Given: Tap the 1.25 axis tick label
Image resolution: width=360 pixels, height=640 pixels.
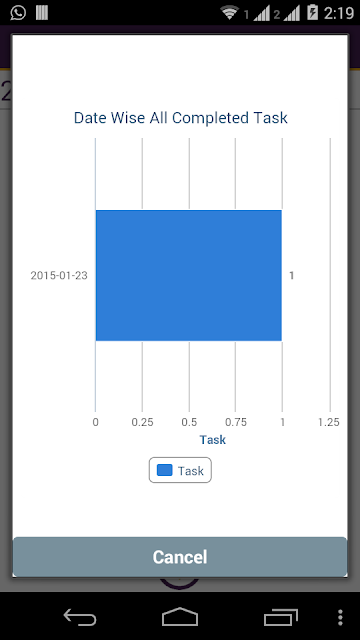Looking at the screenshot, I should (x=329, y=422).
